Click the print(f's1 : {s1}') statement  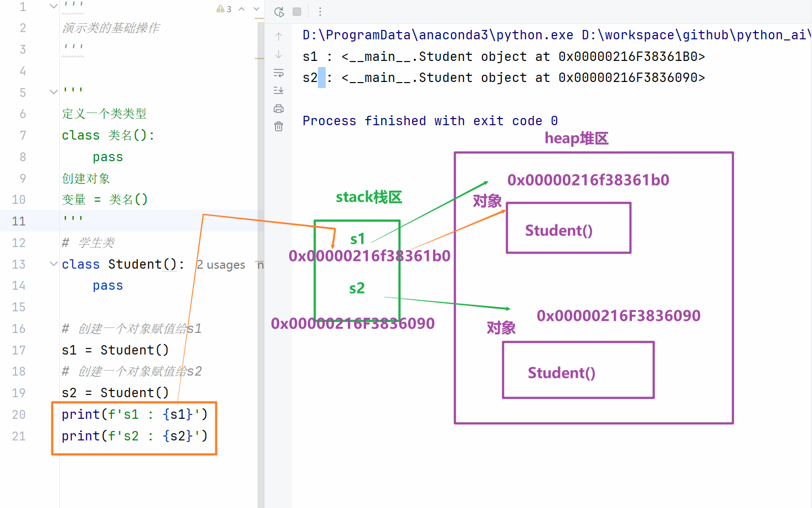coord(135,414)
